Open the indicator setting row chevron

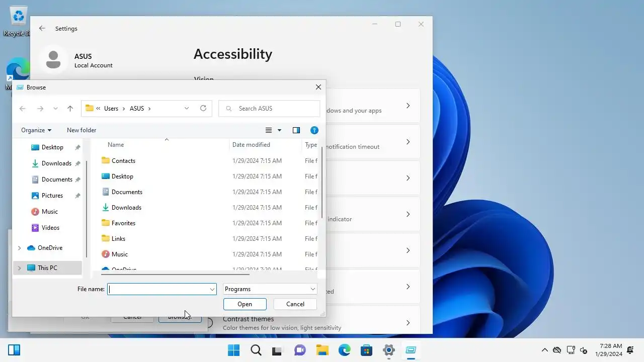408,214
